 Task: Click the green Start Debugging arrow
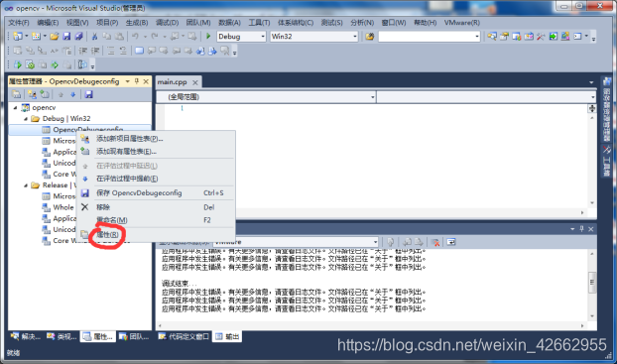pos(208,37)
